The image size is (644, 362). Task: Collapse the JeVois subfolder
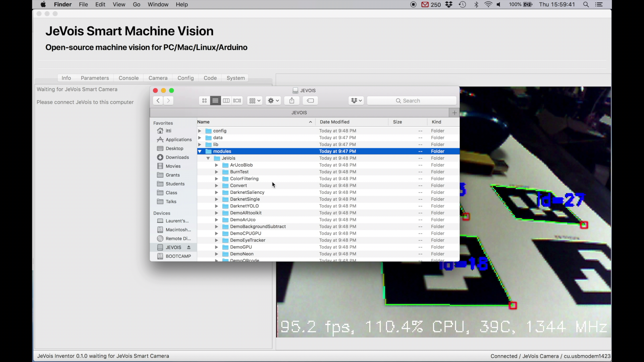point(208,158)
